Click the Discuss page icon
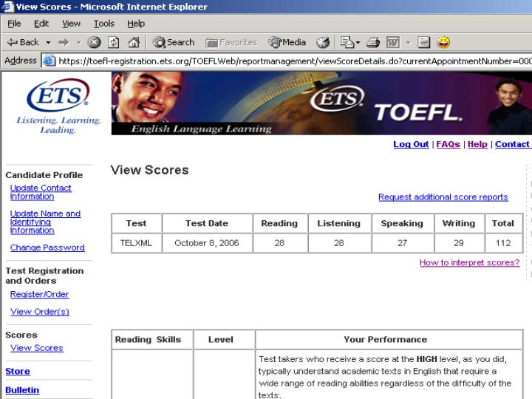Viewport: 532px width, 399px height. pos(423,42)
